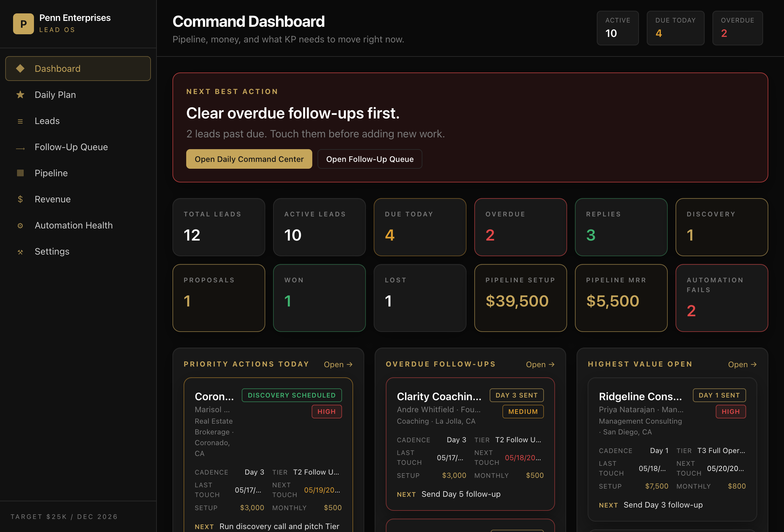Open the Lost metric card
The image size is (784, 532).
(420, 298)
